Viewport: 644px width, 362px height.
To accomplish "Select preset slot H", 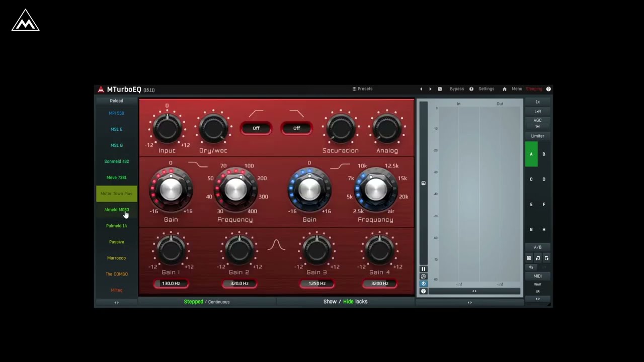I will (x=544, y=230).
